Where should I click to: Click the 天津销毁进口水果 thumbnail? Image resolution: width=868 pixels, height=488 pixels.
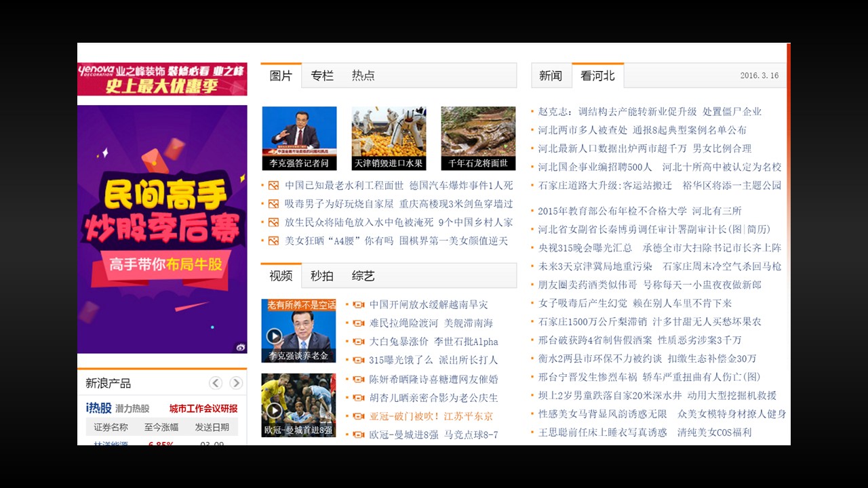[x=389, y=138]
